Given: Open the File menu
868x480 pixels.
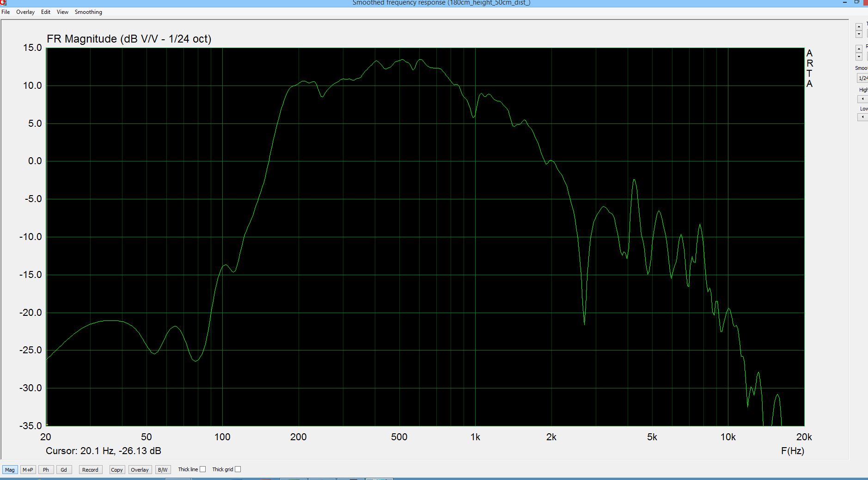Looking at the screenshot, I should [x=6, y=12].
